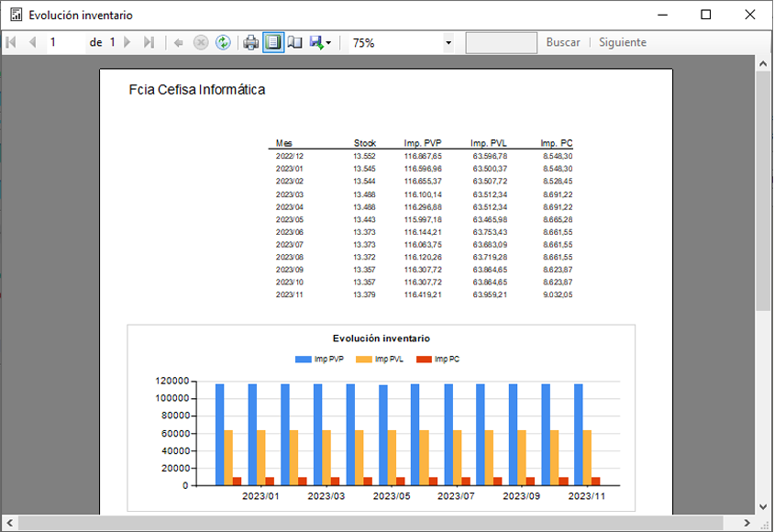Viewport: 774px width, 532px height.
Task: Click vertical scrollbar down arrow
Action: point(763,507)
